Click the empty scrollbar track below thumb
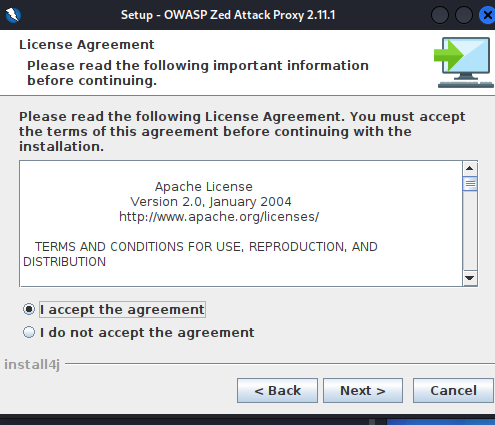 [470, 231]
